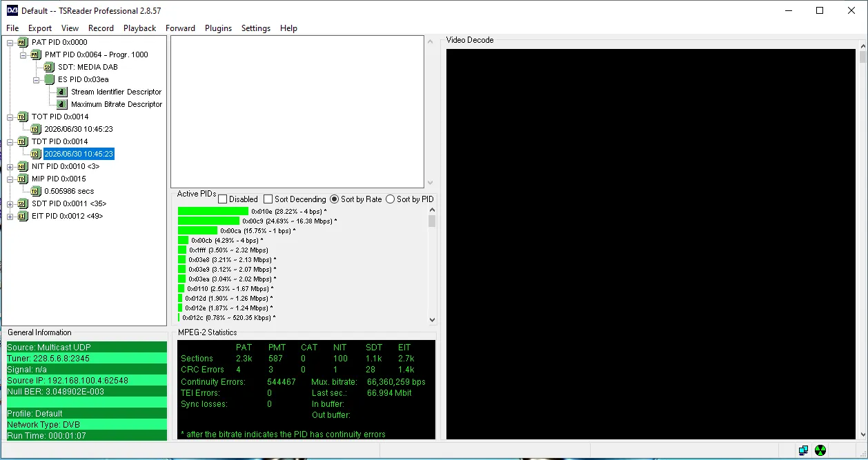The height and width of the screenshot is (460, 868).
Task: Click the SDT PID 0x0011 icon
Action: [23, 203]
